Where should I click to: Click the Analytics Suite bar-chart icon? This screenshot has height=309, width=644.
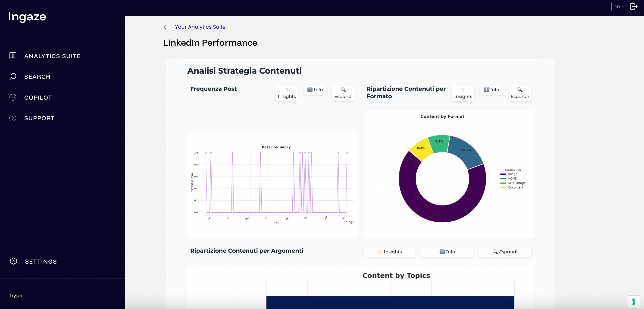[13, 56]
